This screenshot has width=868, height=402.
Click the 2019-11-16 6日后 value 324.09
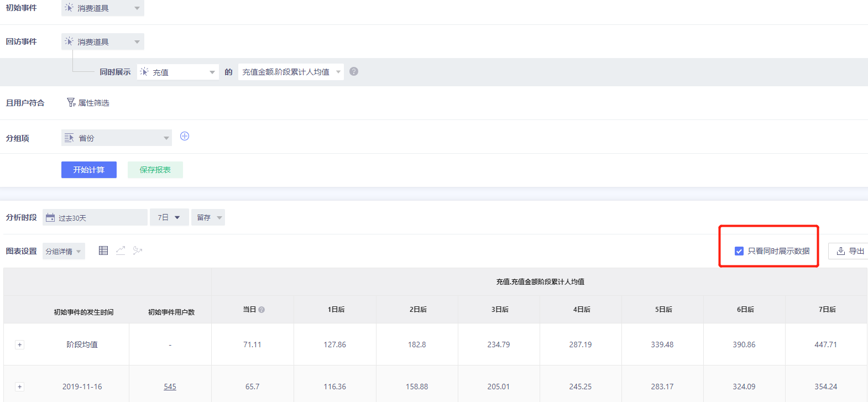[744, 387]
